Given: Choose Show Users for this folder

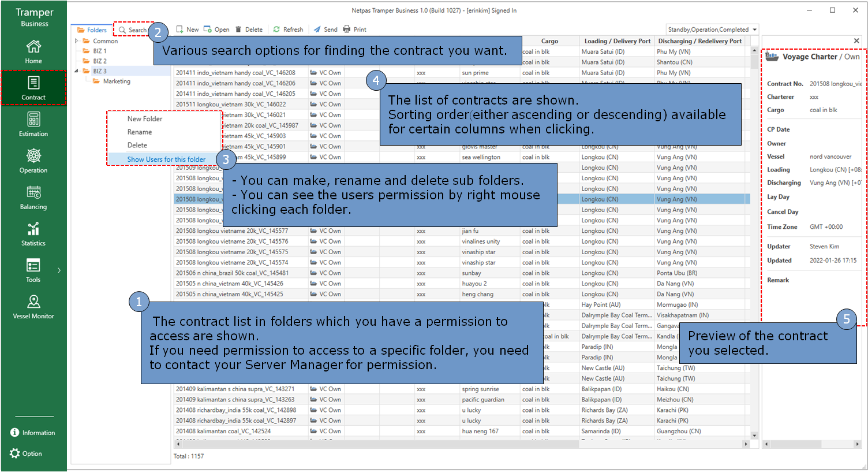Looking at the screenshot, I should 166,159.
